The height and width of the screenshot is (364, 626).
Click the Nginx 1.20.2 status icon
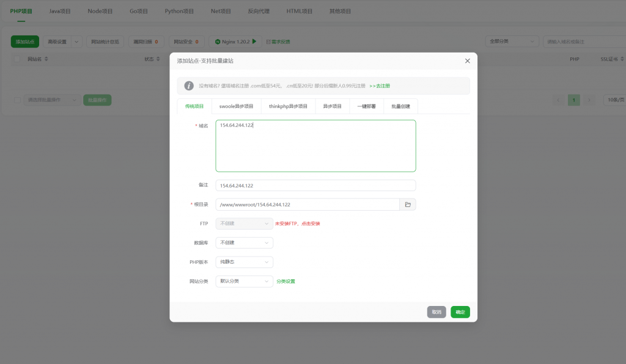pos(218,42)
